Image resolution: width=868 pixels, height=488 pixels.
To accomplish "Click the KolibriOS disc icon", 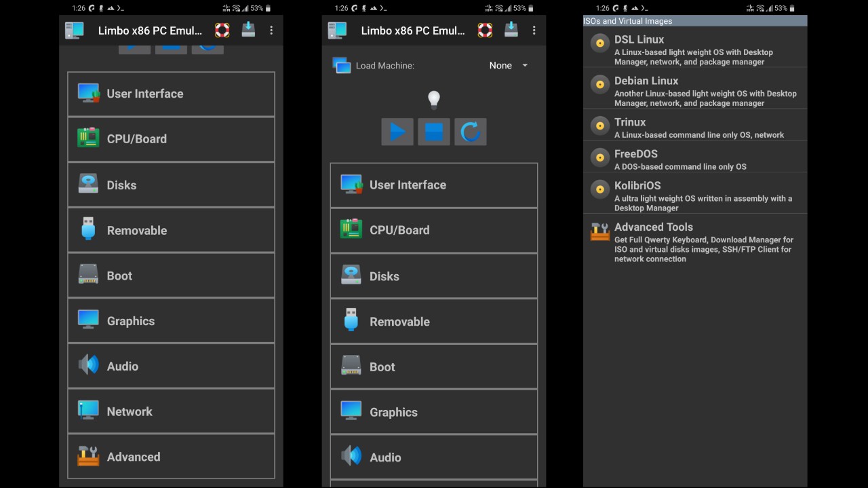I will pyautogui.click(x=599, y=189).
